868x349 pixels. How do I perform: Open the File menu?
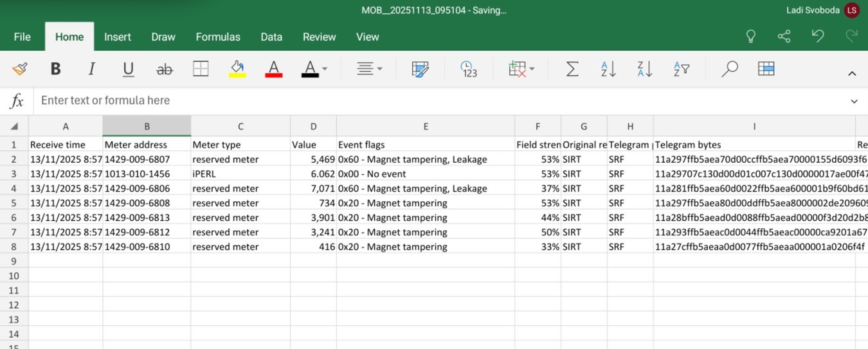click(x=22, y=37)
